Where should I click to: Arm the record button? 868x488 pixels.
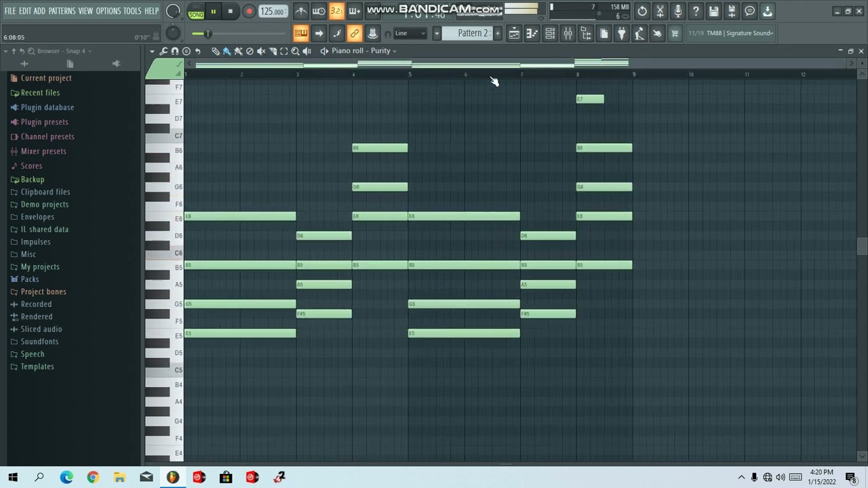tap(249, 12)
